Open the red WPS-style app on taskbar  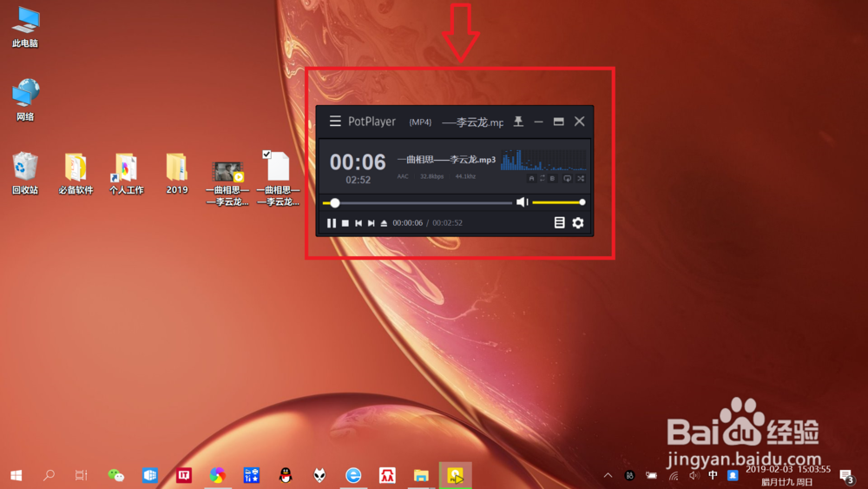pos(387,475)
